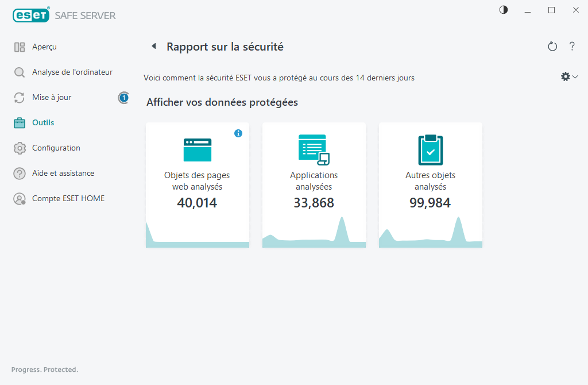The image size is (588, 385).
Task: Click the Aide et assistance question icon
Action: click(x=20, y=174)
